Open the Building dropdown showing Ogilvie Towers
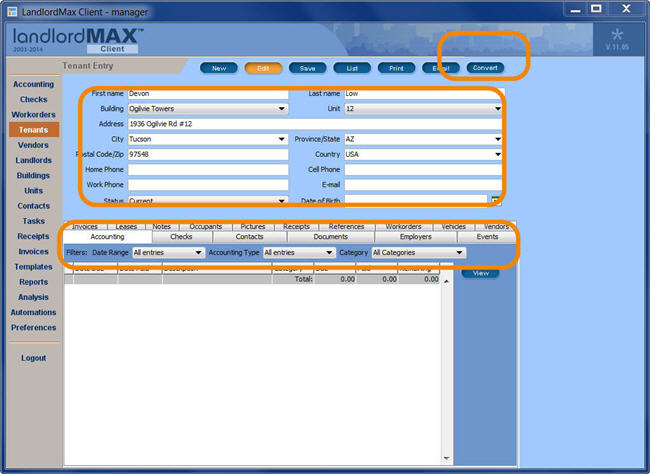The image size is (650, 474). coord(208,109)
